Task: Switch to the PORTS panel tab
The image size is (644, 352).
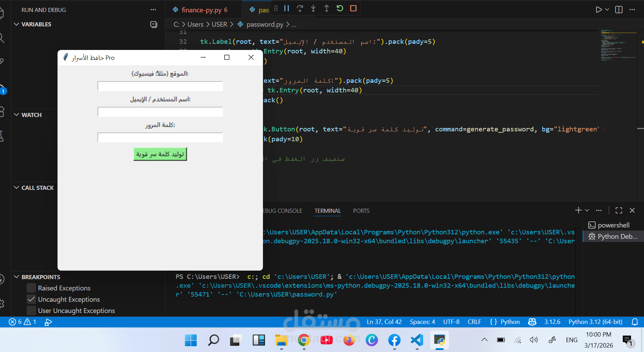Action: [361, 211]
